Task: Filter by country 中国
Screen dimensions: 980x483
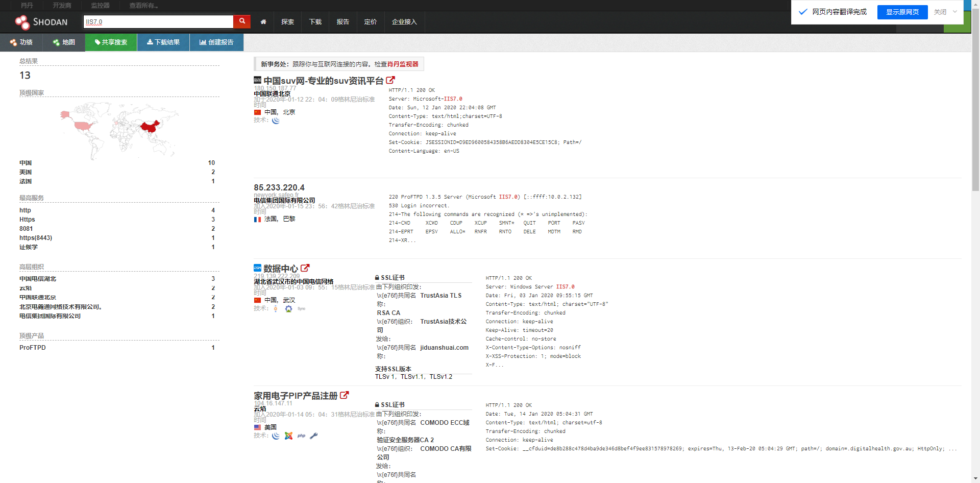Action: (26, 163)
